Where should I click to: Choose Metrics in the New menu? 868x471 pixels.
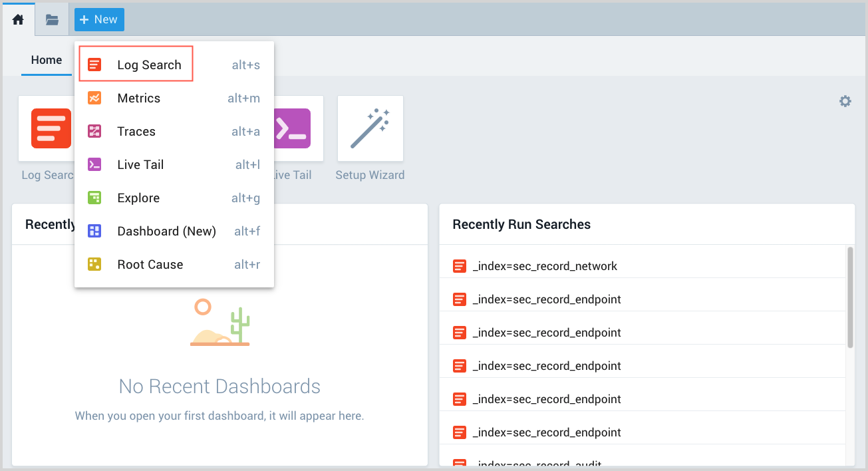click(138, 98)
